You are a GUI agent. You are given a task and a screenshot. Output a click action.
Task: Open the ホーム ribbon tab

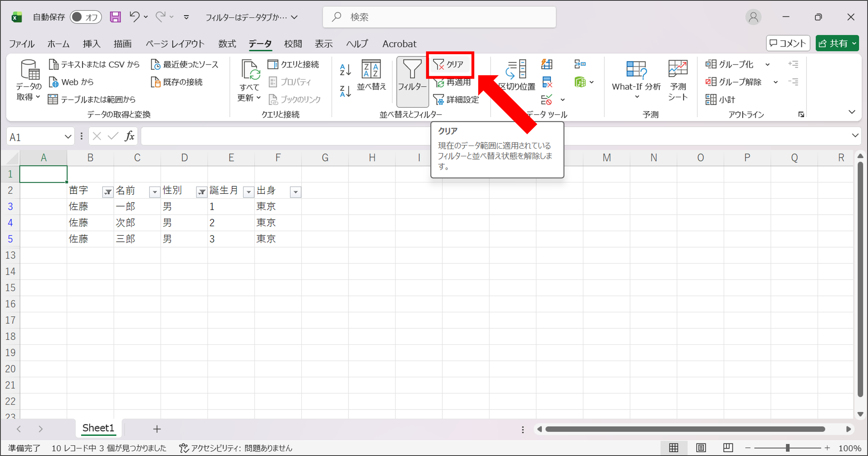(x=58, y=44)
